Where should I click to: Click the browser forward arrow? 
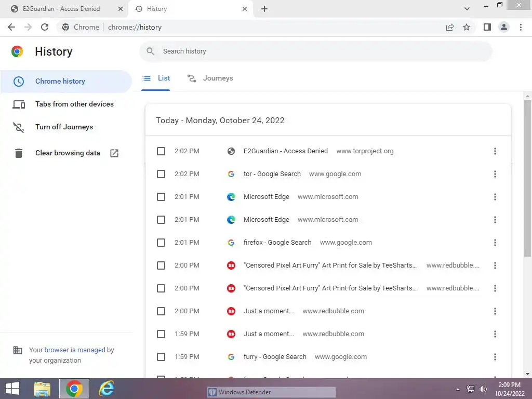click(28, 27)
